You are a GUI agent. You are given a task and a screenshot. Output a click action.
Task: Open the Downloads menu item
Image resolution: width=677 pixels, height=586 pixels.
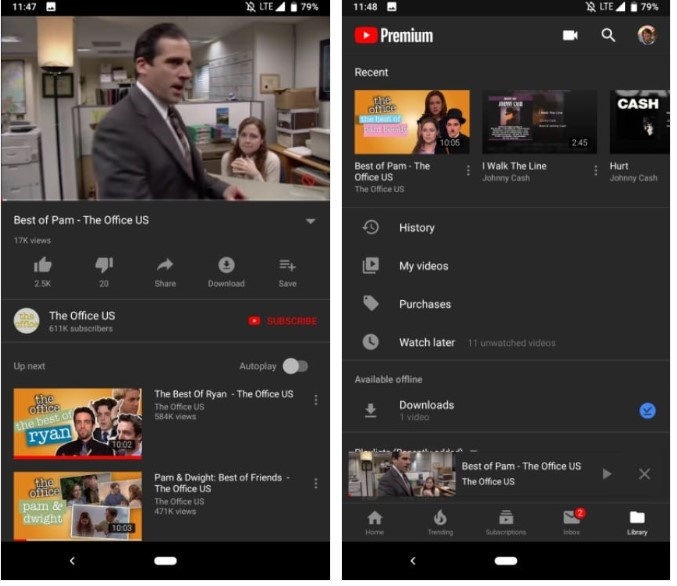506,411
